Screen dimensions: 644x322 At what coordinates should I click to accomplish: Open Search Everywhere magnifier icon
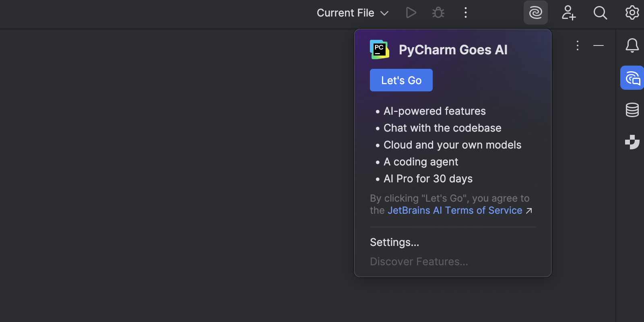click(x=600, y=13)
